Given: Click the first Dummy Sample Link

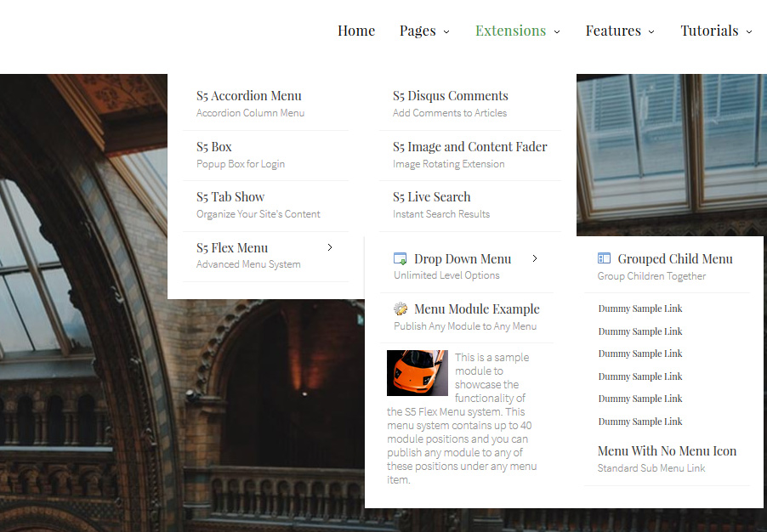Looking at the screenshot, I should coord(640,308).
